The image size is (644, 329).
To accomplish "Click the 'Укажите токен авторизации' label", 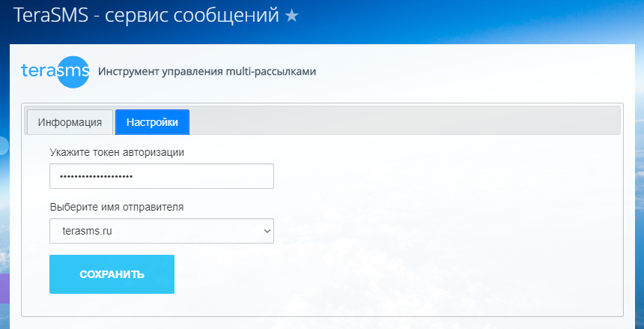I will (117, 153).
